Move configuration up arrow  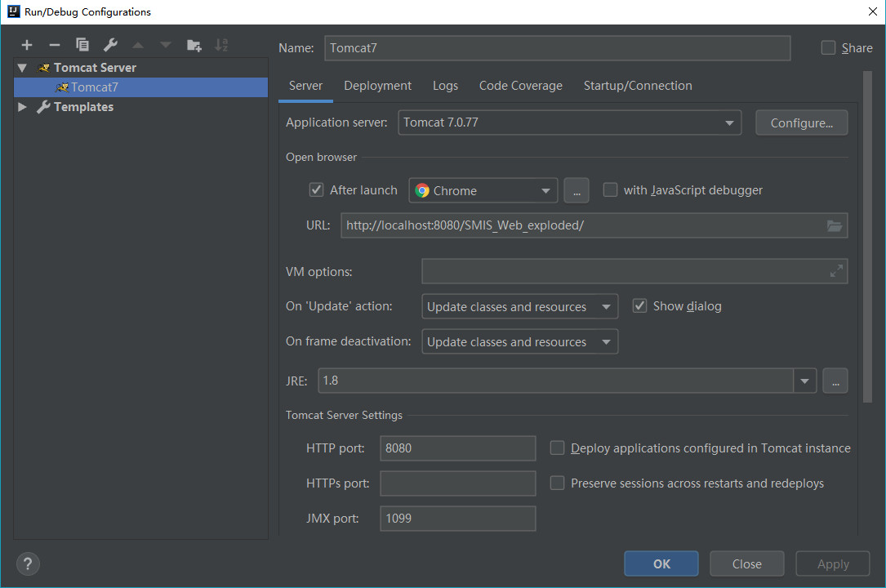coord(138,45)
